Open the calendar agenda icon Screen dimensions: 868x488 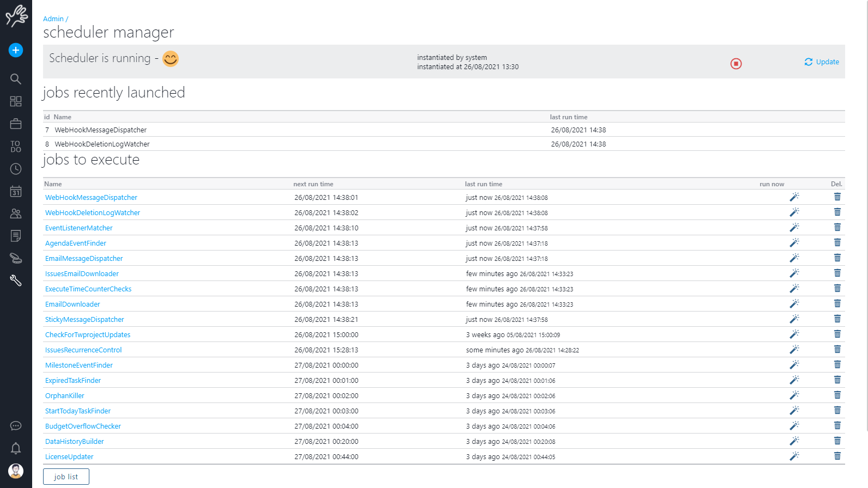pyautogui.click(x=16, y=192)
